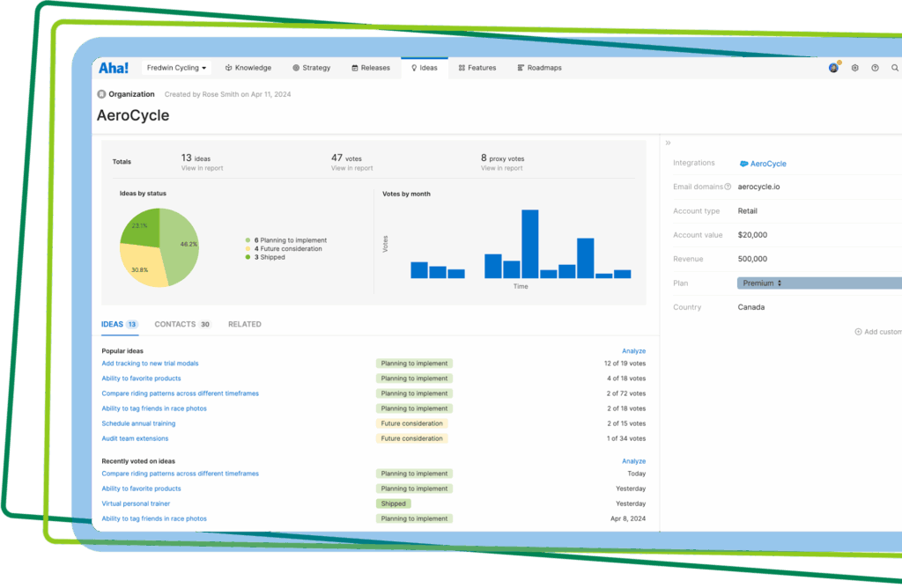Switch to the CONTACTS tab
Screen dimensions: 902x588
(x=182, y=324)
